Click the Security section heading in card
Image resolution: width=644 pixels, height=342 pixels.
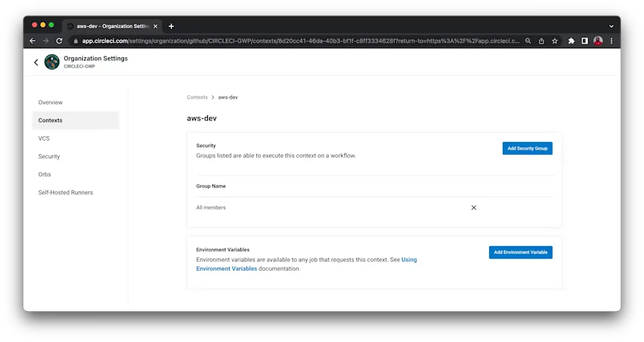pos(205,145)
